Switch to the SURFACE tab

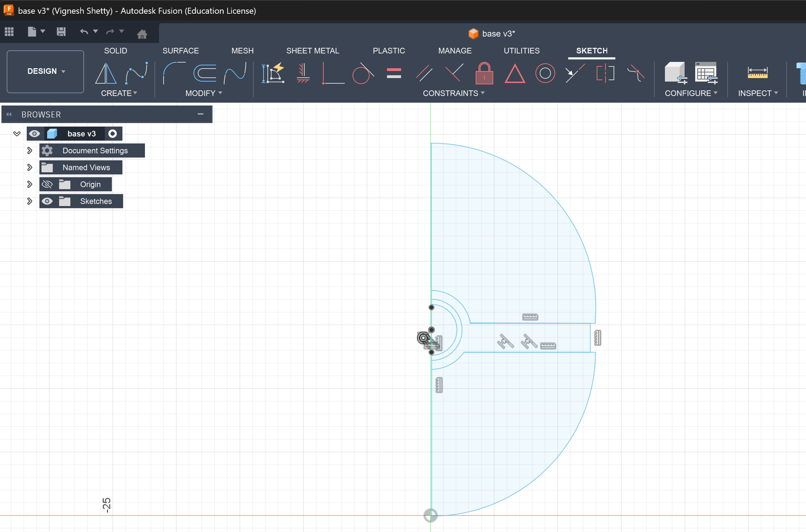[180, 51]
